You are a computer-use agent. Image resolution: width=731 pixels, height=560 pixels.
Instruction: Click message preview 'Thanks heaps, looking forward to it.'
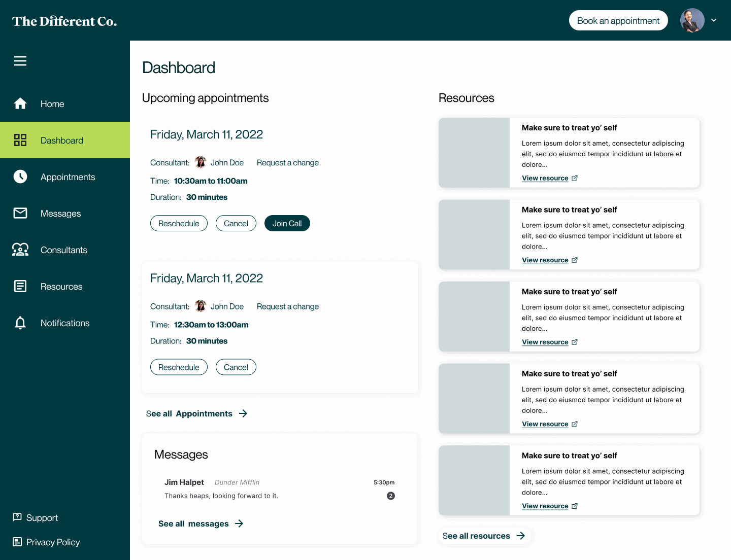221,496
